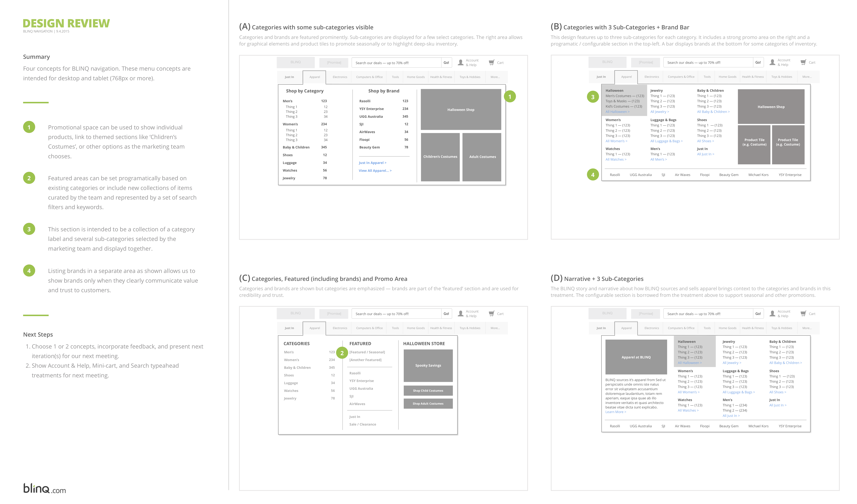Click the Beauty Gem brand row in concept A

click(x=384, y=147)
